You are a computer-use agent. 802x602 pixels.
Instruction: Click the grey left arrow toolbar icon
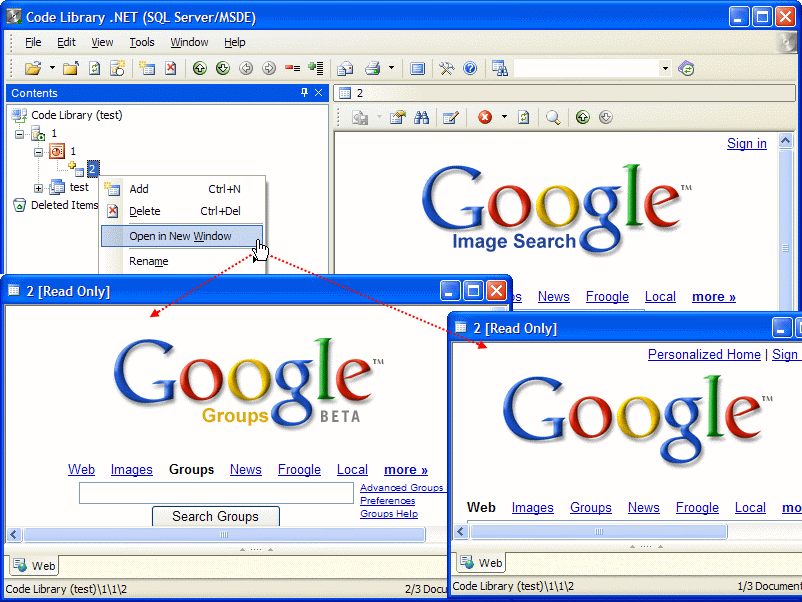[x=246, y=69]
